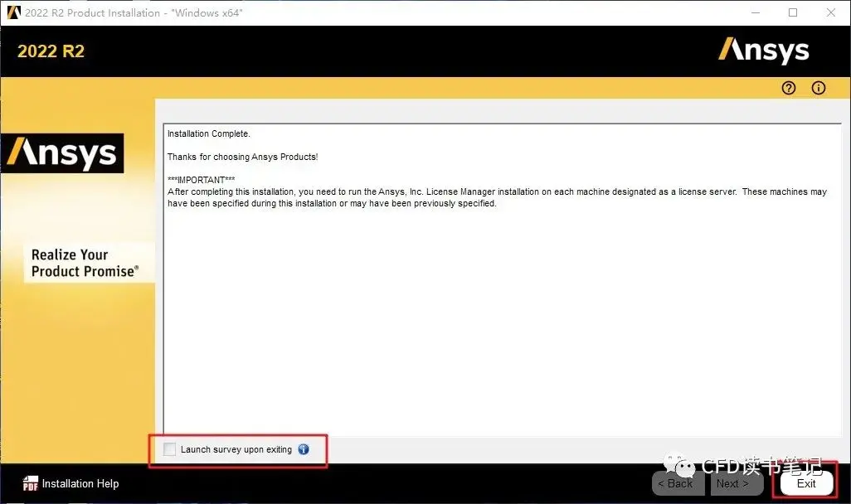Click the Back button

point(678,483)
